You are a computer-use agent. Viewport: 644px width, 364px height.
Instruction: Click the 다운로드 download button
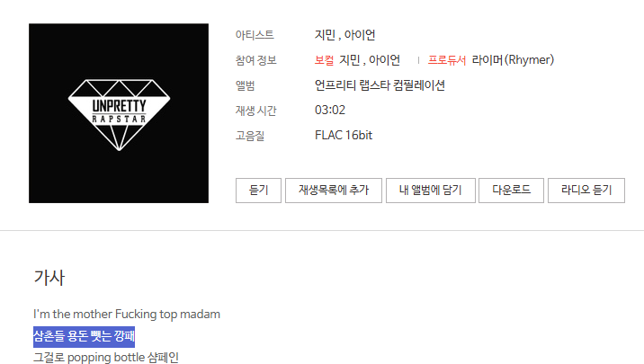[512, 191]
